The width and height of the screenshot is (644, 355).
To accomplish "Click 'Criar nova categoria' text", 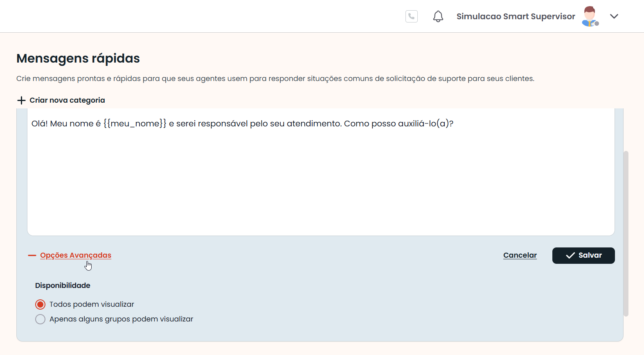I will [x=67, y=100].
